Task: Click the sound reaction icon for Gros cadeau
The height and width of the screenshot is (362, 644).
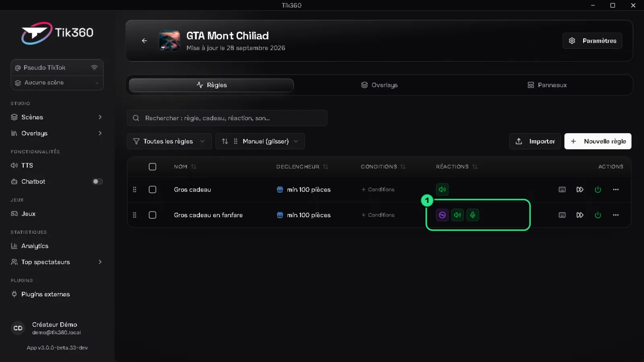Action: pos(442,189)
